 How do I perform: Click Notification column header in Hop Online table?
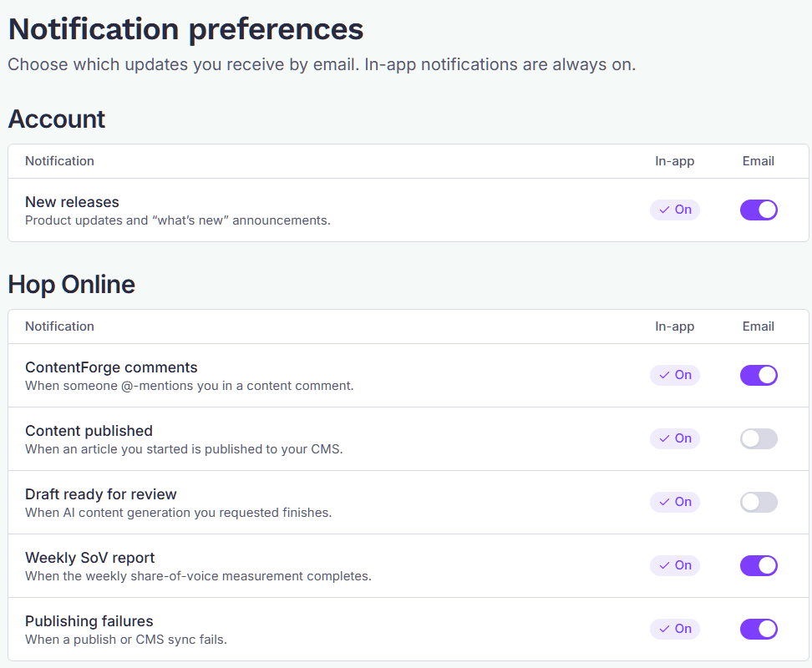click(59, 326)
